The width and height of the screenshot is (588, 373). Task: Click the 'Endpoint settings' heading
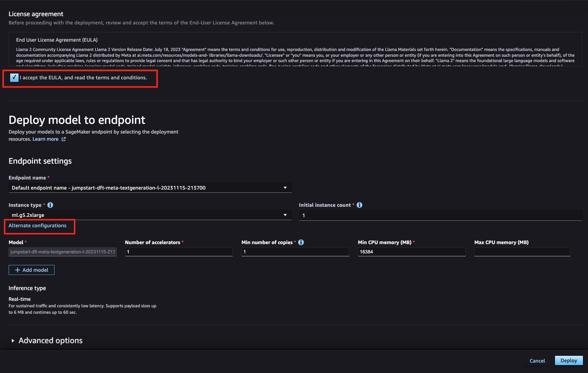[40, 161]
